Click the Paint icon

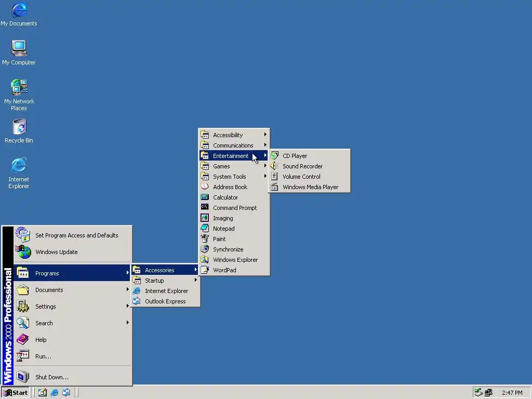pos(205,239)
